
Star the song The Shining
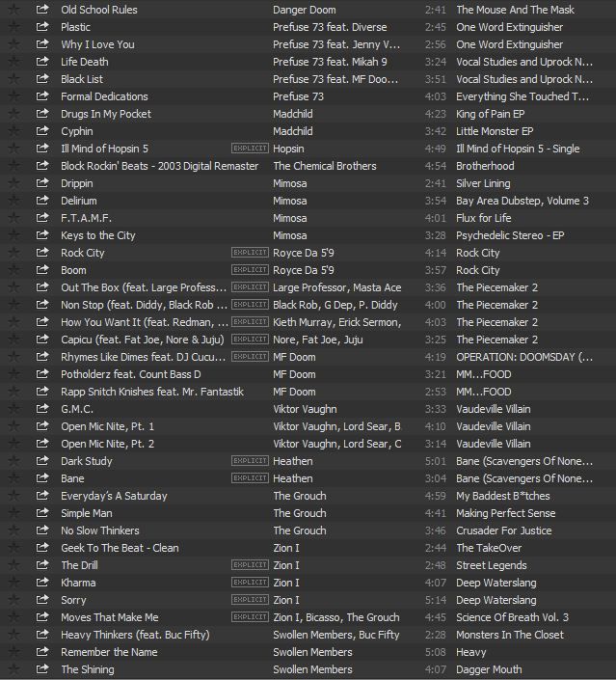13,669
